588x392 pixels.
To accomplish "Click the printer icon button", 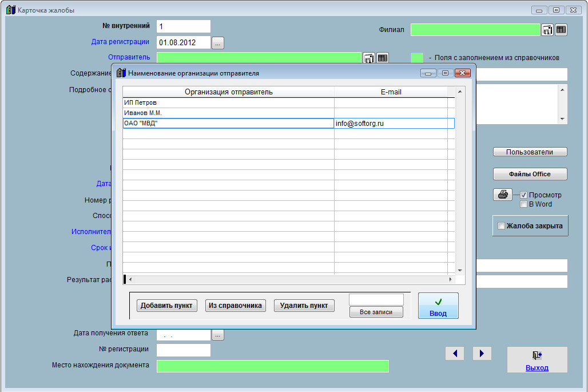I will 503,195.
